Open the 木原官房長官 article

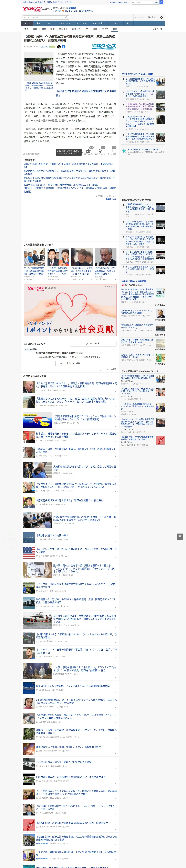[70, 500]
